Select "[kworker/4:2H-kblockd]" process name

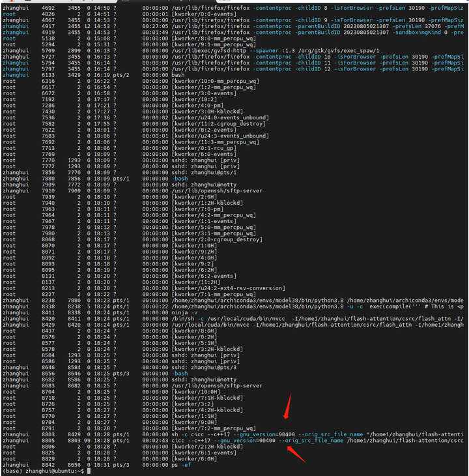(x=207, y=410)
